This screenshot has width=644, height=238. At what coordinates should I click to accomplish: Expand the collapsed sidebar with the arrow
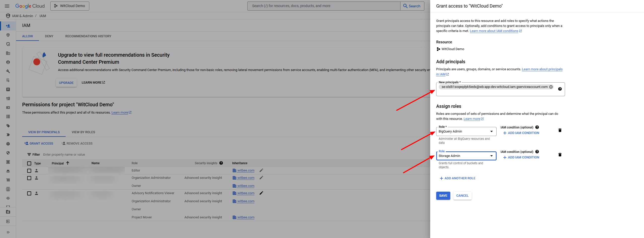[x=8, y=232]
